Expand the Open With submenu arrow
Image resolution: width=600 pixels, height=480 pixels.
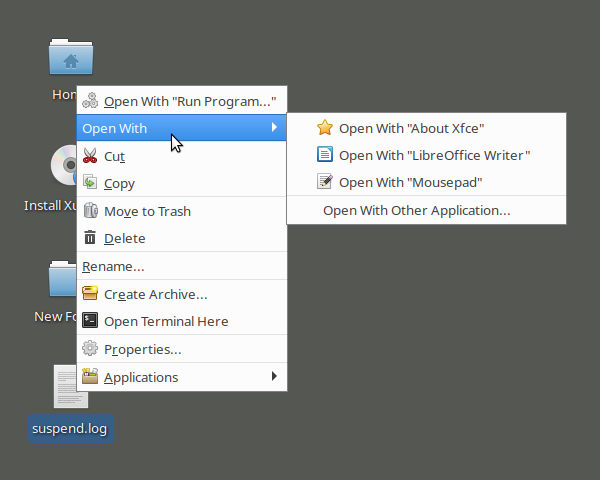tap(274, 128)
